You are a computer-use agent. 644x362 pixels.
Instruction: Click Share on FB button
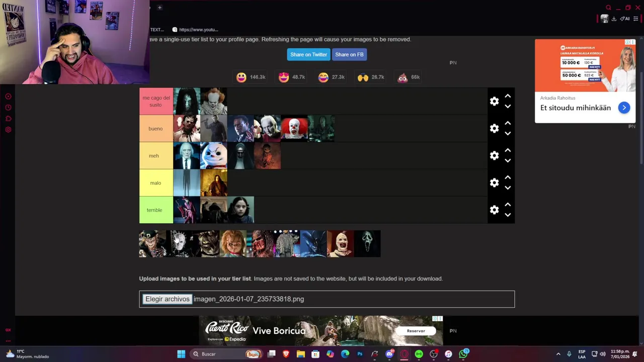(349, 54)
